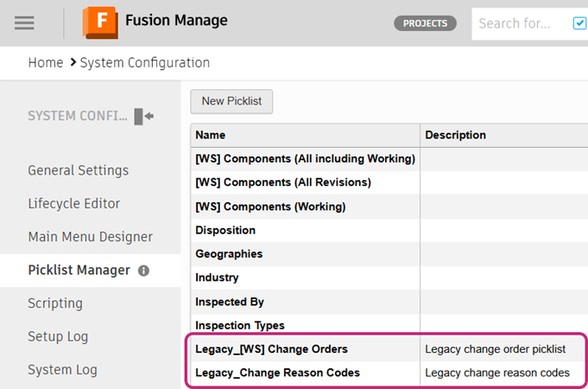The width and height of the screenshot is (588, 389).
Task: Select Main Menu Designer sidebar item
Action: coord(90,237)
